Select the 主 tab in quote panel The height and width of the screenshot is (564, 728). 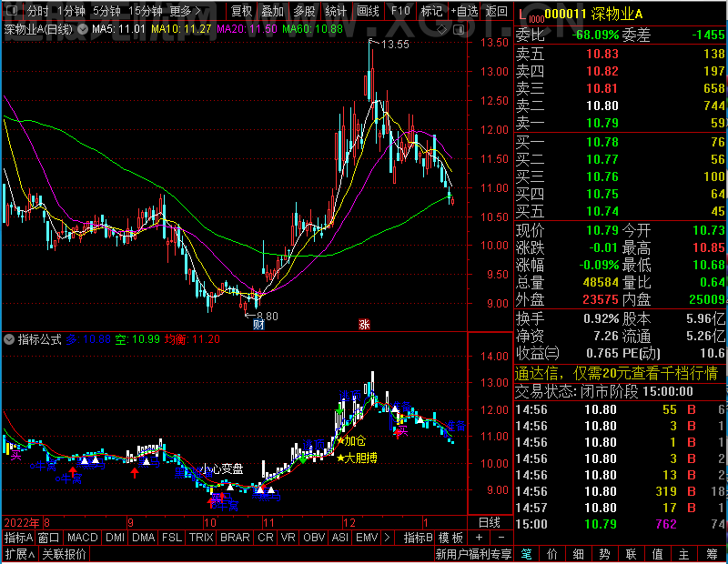pyautogui.click(x=684, y=554)
